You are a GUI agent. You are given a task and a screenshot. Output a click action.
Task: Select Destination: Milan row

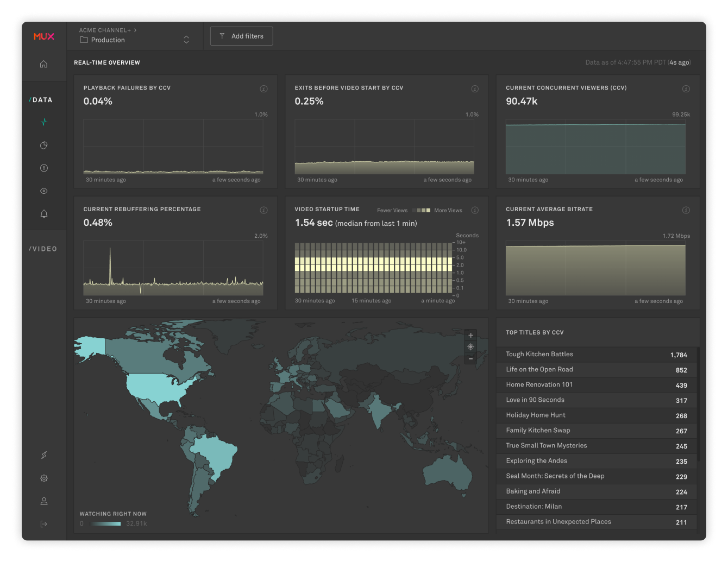(x=597, y=507)
